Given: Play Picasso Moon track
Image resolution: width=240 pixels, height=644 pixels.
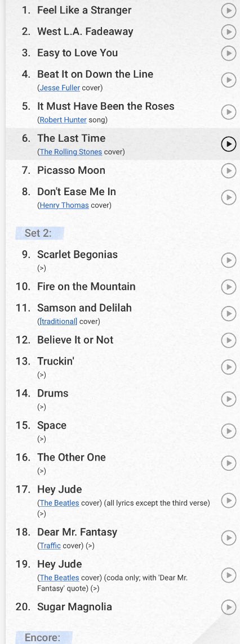Looking at the screenshot, I should 228,170.
